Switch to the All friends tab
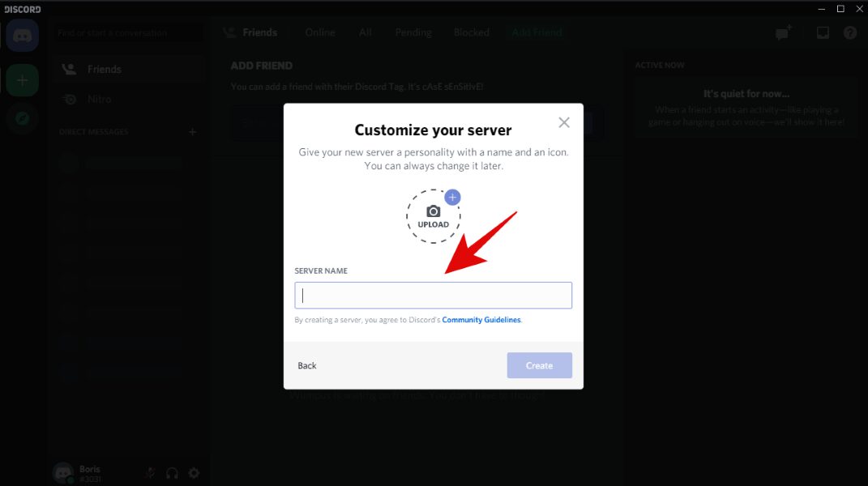The image size is (868, 486). point(365,32)
